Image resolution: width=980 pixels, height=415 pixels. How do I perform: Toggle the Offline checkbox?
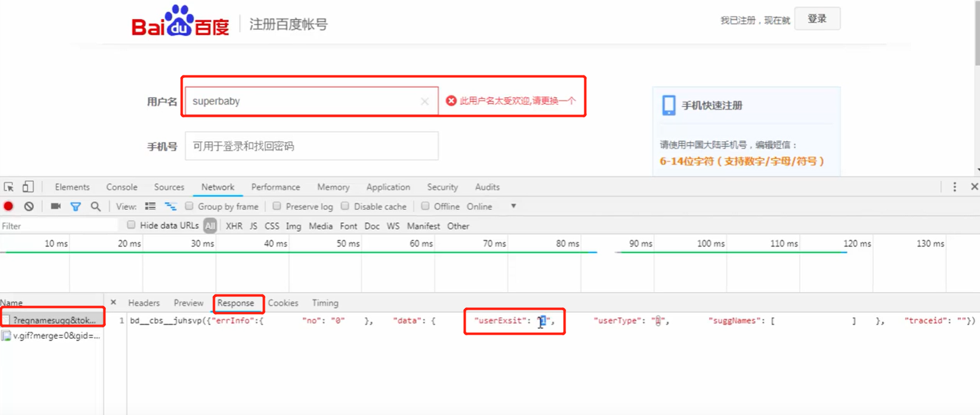[x=425, y=206]
